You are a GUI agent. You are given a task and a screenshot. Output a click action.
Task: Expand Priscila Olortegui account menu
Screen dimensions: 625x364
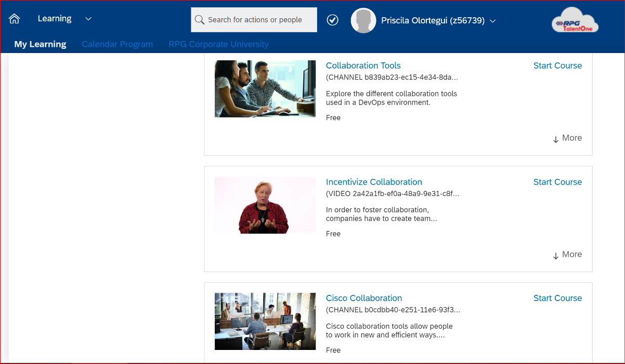(438, 21)
